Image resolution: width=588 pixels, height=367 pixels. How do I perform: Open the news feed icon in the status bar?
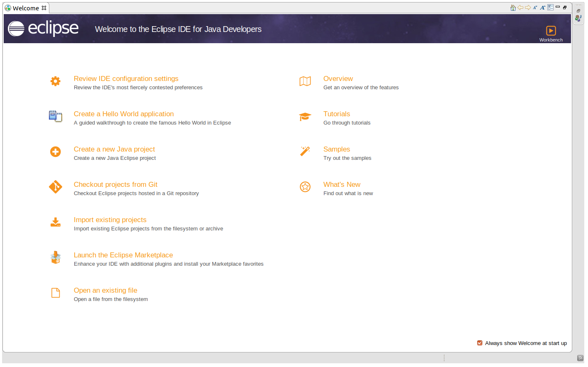point(580,358)
